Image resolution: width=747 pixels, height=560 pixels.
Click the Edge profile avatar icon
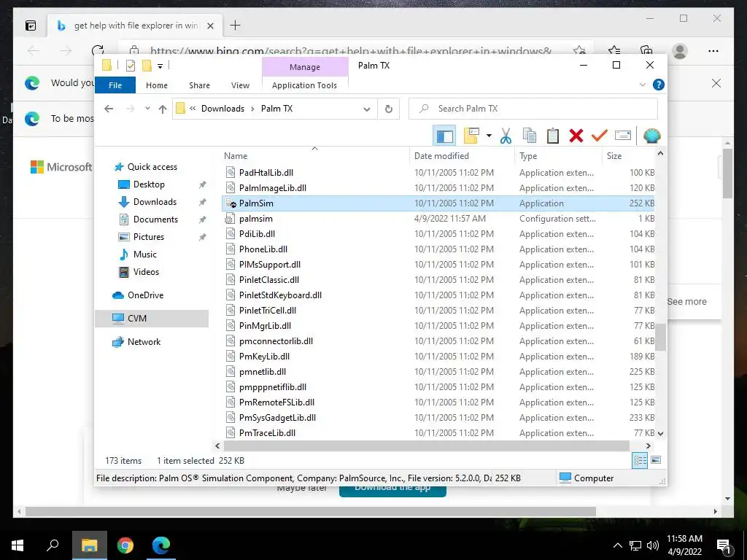click(680, 51)
